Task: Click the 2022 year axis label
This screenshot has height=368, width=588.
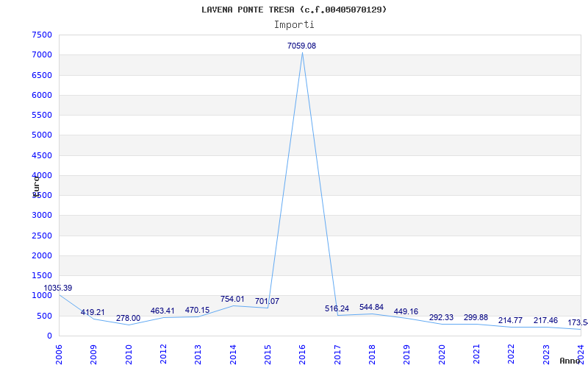Action: point(511,354)
